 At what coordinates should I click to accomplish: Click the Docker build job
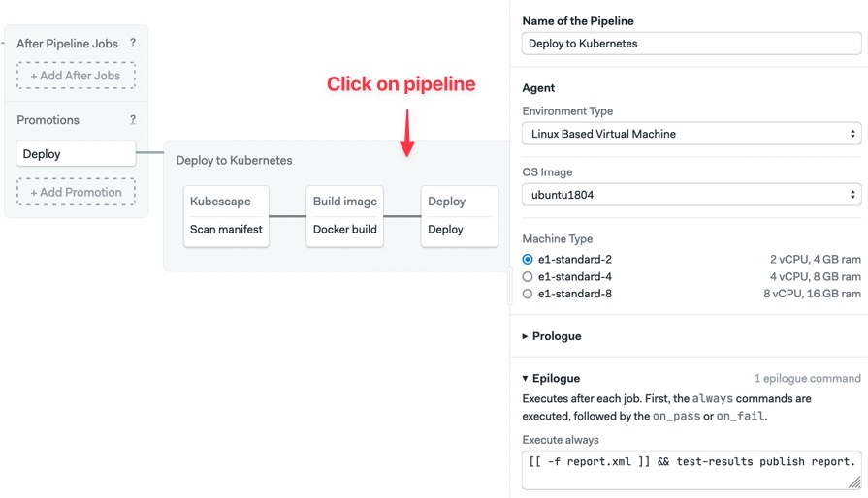click(x=345, y=230)
